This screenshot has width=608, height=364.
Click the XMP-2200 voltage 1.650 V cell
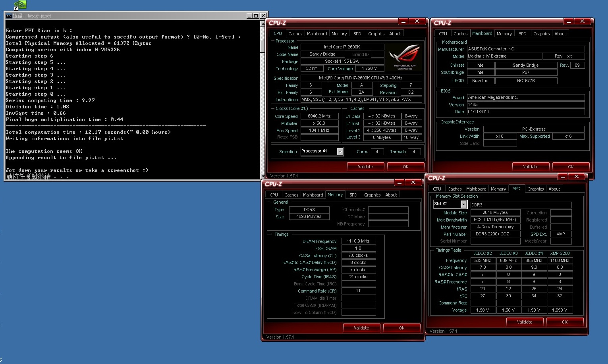560,310
